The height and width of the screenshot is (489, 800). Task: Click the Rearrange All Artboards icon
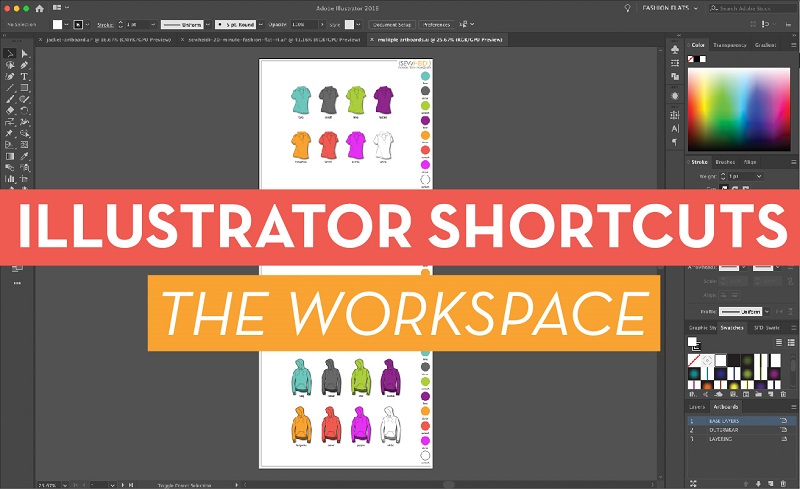click(x=693, y=483)
